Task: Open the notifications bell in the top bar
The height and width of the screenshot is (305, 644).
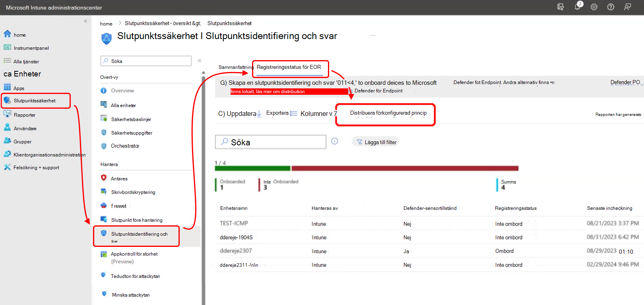Action: coord(577,7)
